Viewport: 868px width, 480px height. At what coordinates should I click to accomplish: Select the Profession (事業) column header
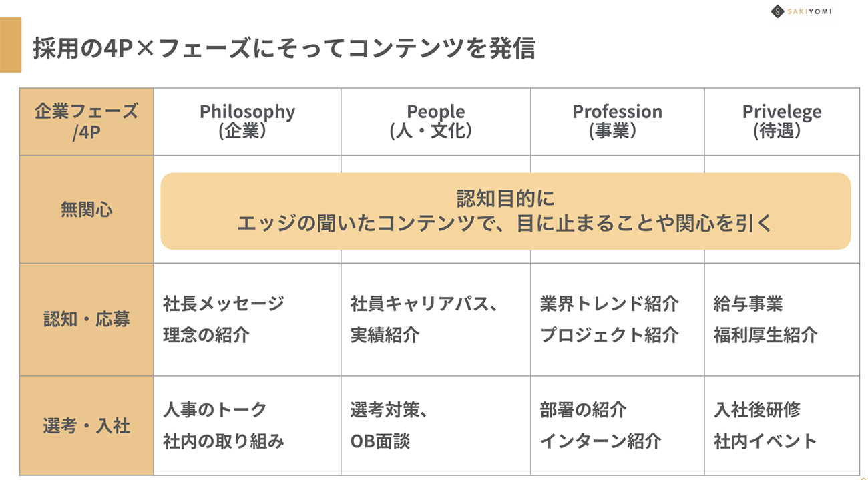click(x=617, y=121)
